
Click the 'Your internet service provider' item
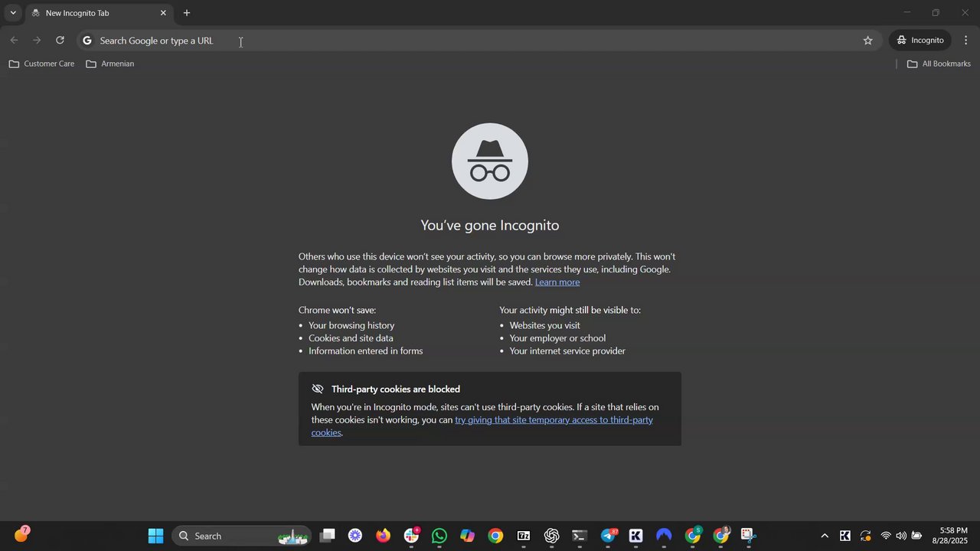[567, 351]
